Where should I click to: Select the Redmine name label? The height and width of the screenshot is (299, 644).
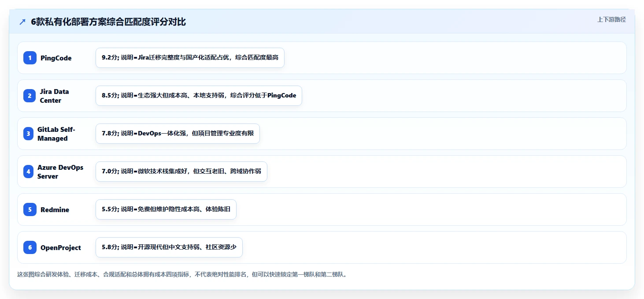point(55,209)
